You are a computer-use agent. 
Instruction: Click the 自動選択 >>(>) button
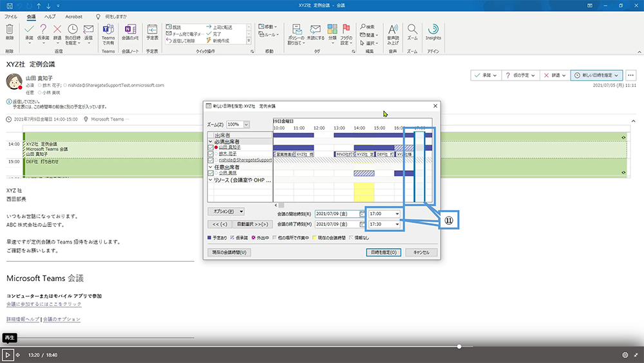252,224
